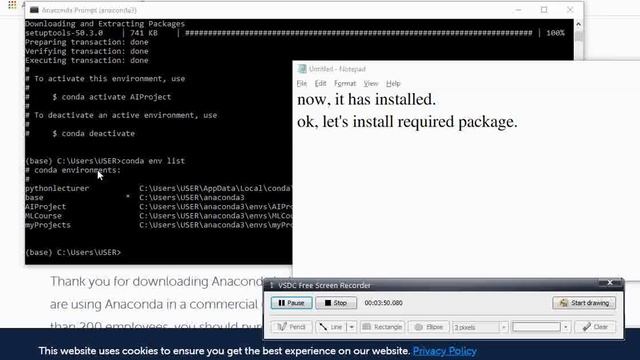Close the VSDC Free Screen Recorder window
Viewport: 640px width, 360px height.
point(610,283)
